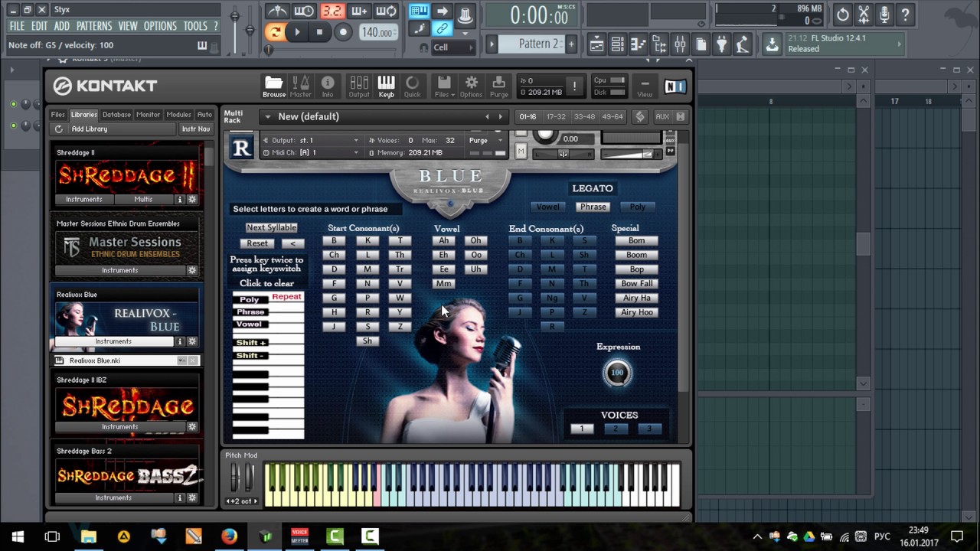Open the instrument Purge dropdown
980x551 pixels.
click(x=485, y=140)
